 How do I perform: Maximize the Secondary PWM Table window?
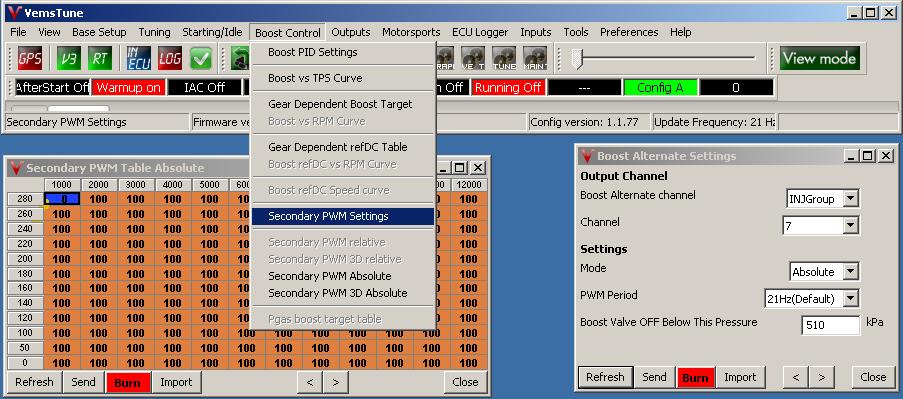coord(460,168)
